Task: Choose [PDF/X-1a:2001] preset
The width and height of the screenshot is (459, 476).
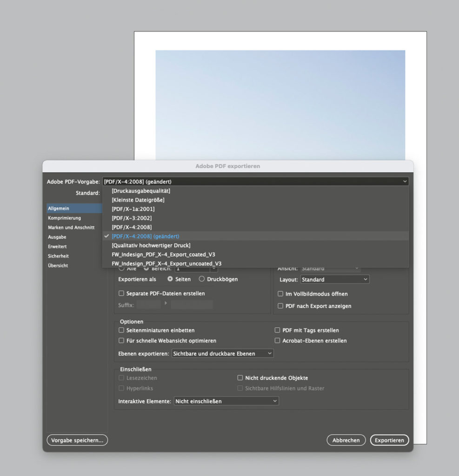Action: (255, 209)
